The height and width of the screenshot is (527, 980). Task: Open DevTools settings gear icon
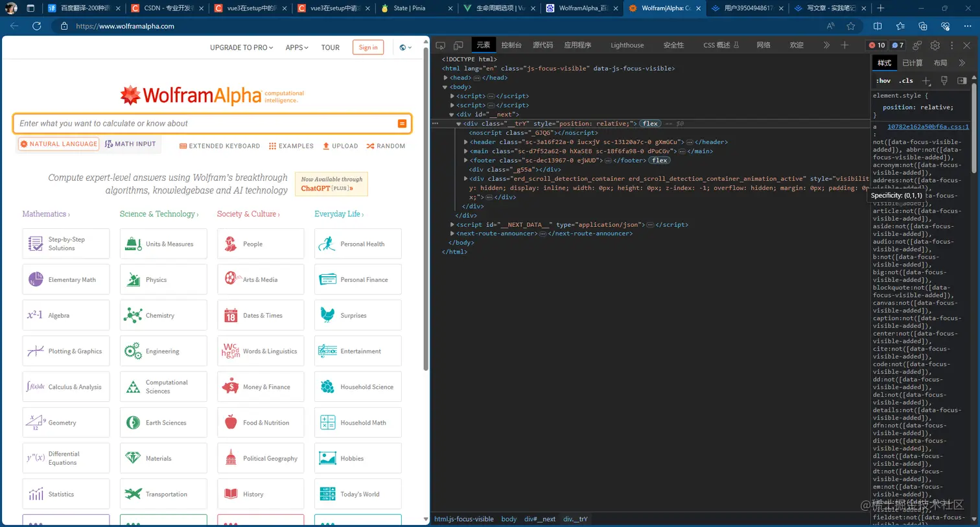pos(935,45)
